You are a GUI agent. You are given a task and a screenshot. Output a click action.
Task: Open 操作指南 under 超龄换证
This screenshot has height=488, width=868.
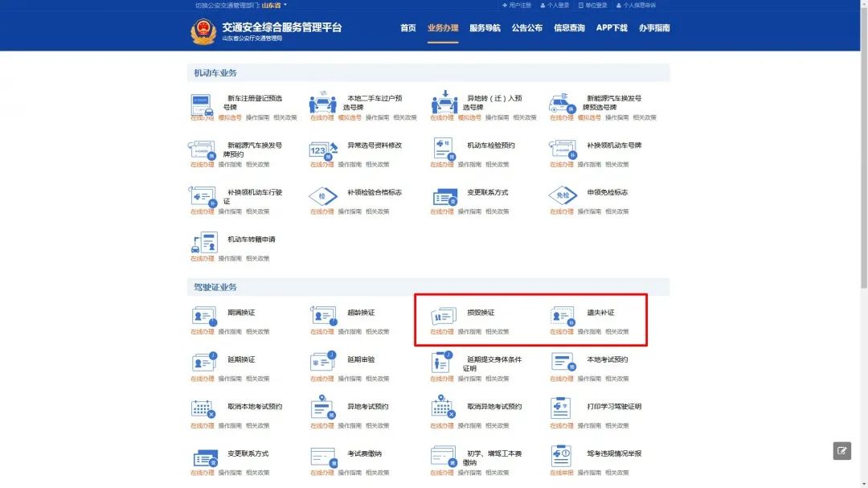tap(349, 330)
